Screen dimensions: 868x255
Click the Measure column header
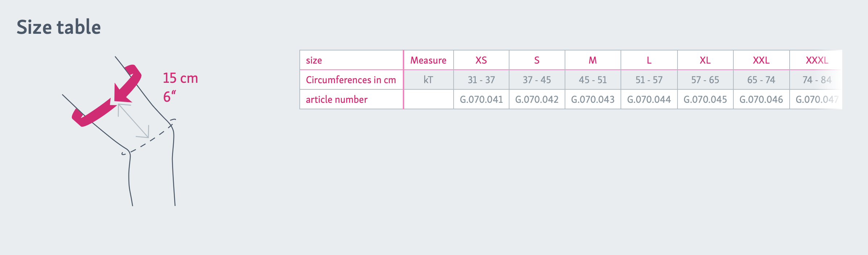pos(428,60)
